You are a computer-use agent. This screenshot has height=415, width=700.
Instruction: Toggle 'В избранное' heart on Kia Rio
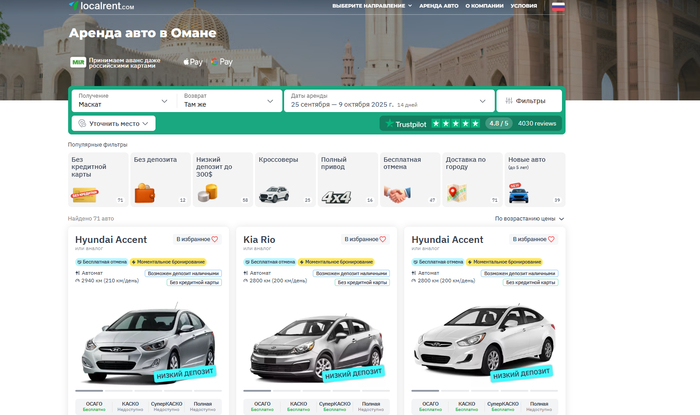pos(382,240)
